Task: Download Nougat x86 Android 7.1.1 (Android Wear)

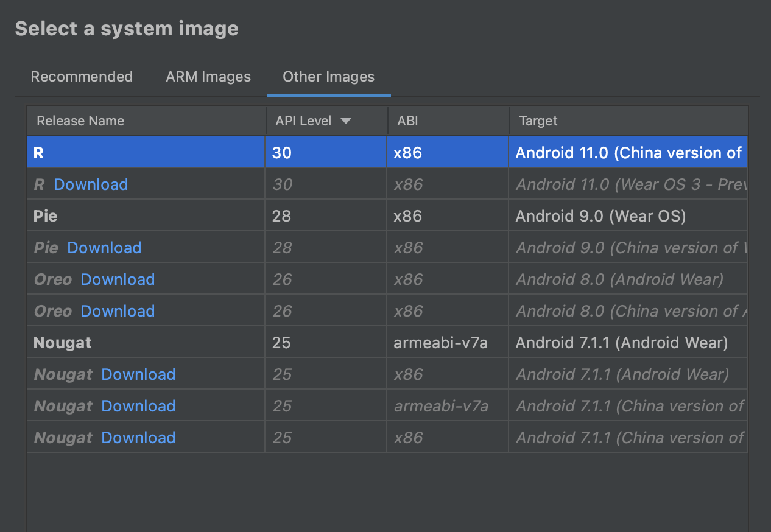Action: pyautogui.click(x=138, y=374)
